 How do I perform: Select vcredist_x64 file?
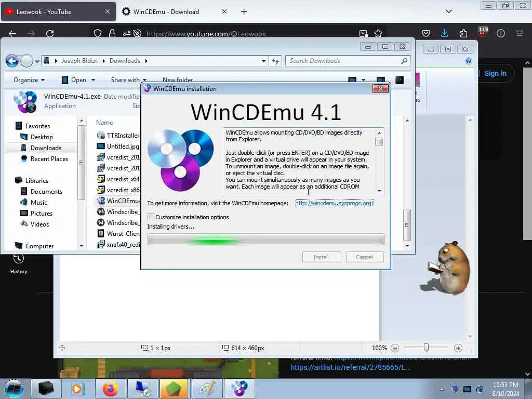coord(118,179)
